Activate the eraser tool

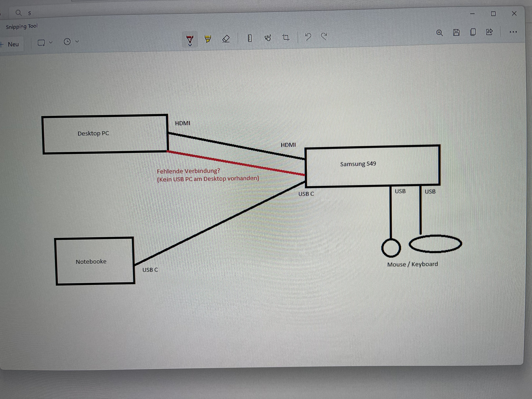[x=226, y=39]
